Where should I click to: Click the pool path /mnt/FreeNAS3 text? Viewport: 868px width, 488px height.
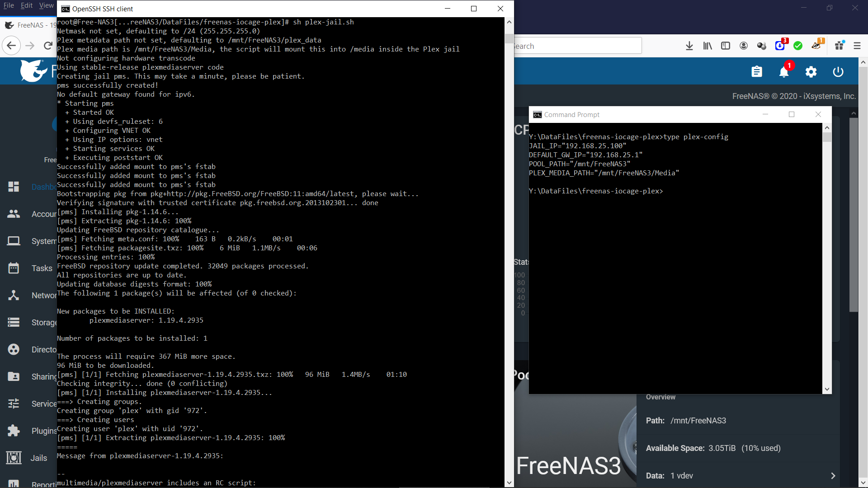pyautogui.click(x=698, y=421)
